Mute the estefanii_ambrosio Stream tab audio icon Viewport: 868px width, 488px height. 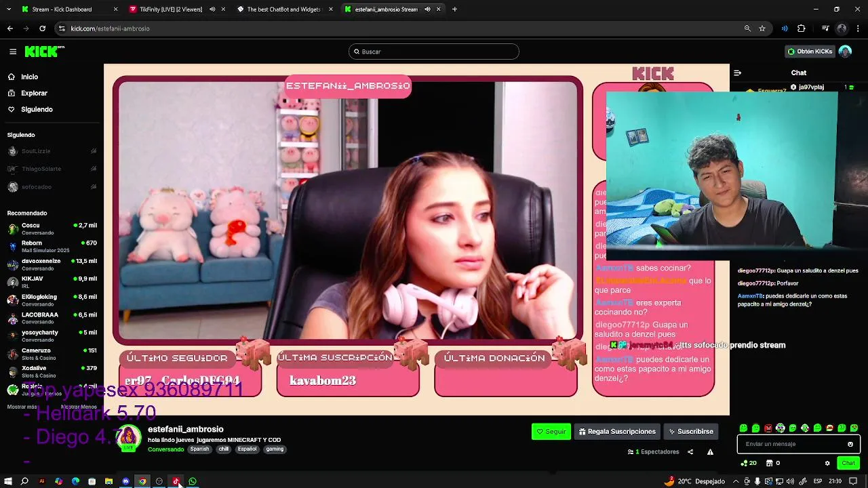[427, 9]
